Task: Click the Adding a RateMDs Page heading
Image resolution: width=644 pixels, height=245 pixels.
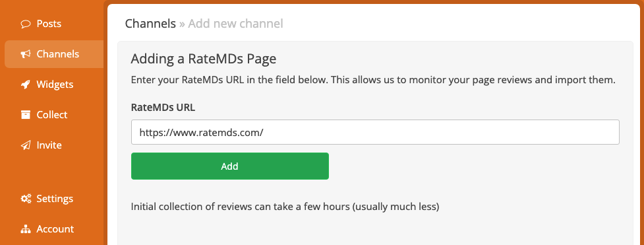Action: tap(204, 59)
